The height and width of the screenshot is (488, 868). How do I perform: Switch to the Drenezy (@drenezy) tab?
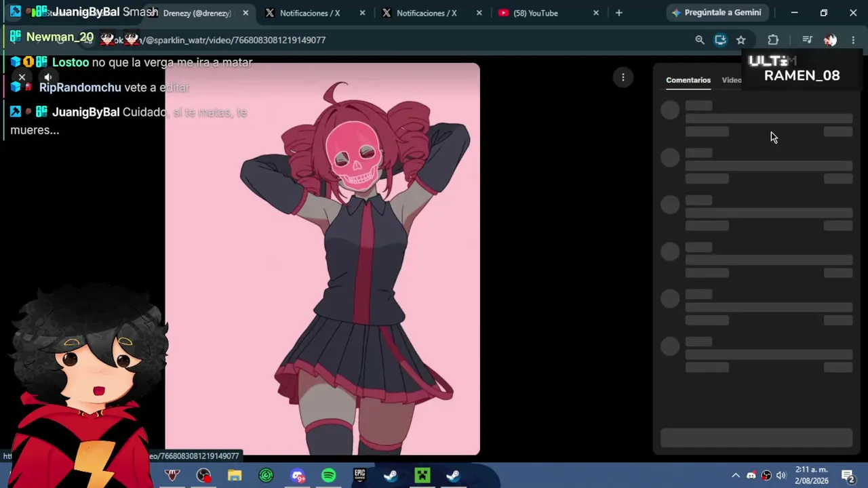point(197,13)
